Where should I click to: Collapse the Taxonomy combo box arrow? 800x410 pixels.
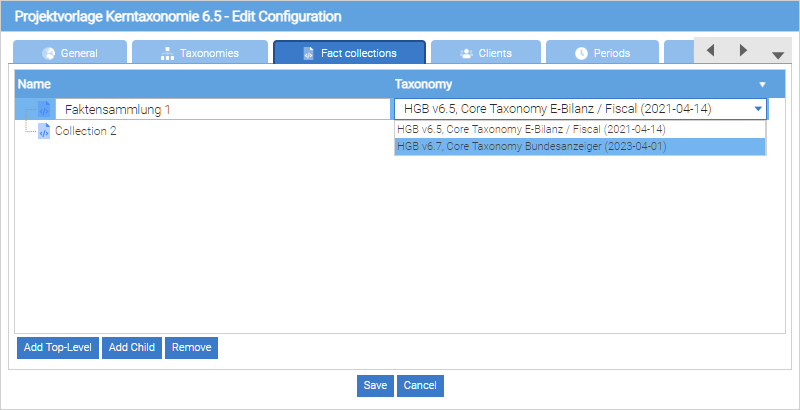pos(758,109)
